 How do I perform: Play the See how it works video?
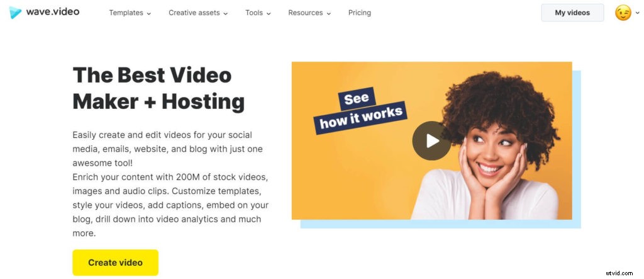tap(431, 140)
